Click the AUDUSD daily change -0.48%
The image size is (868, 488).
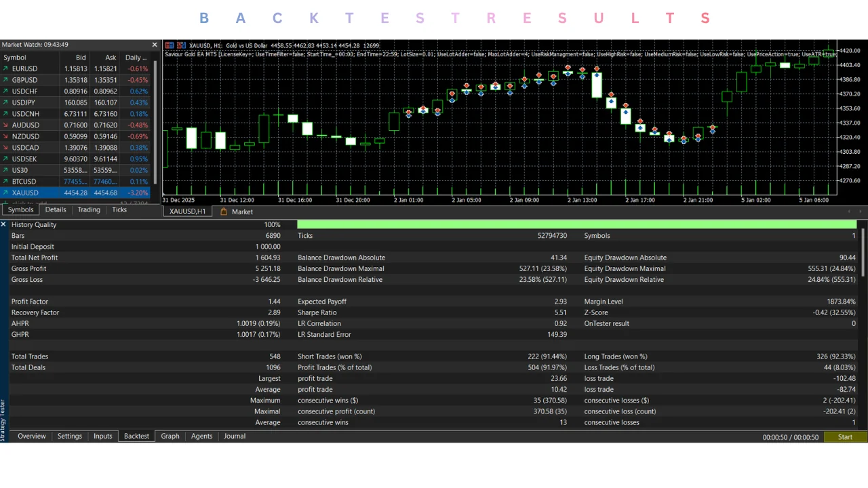point(138,125)
